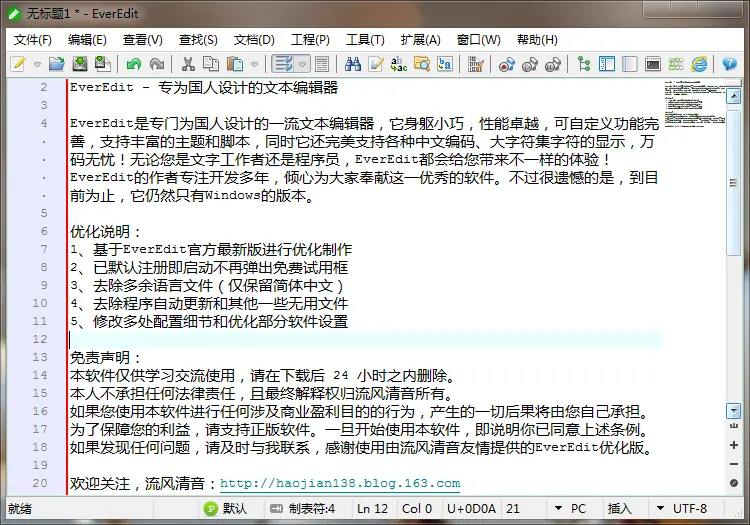Click the edit document pencil icon
The height and width of the screenshot is (525, 750).
coord(375,64)
